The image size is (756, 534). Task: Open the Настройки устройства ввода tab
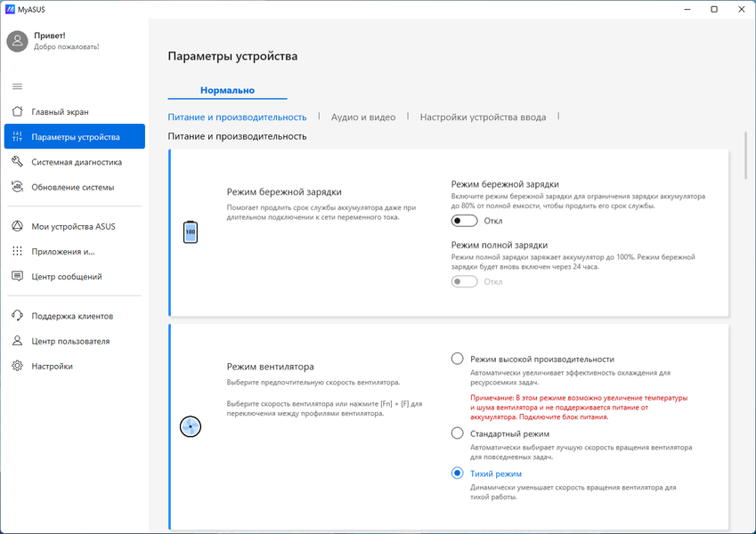coord(483,117)
